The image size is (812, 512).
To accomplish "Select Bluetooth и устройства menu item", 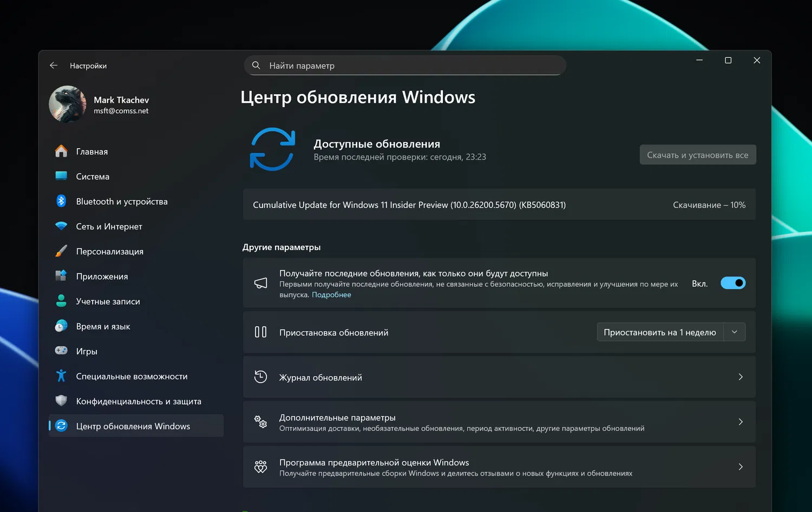I will tap(136, 201).
